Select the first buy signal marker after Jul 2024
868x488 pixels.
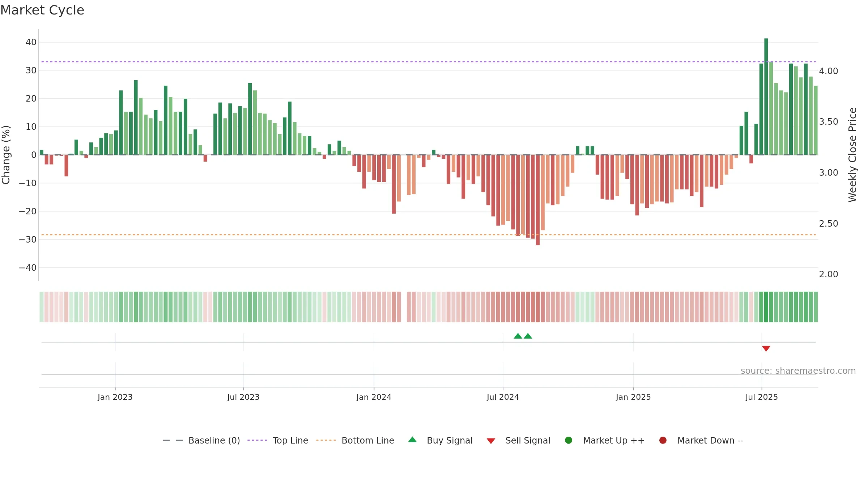[518, 336]
